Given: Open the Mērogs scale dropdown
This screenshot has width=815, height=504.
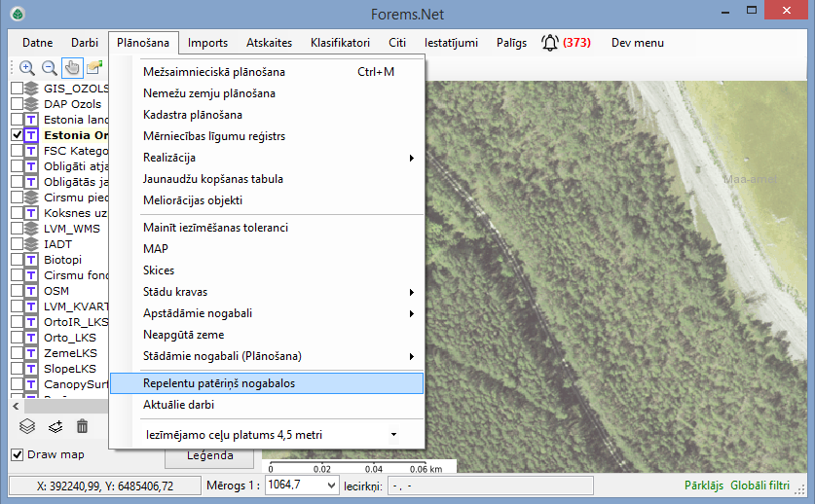Looking at the screenshot, I should tap(332, 486).
